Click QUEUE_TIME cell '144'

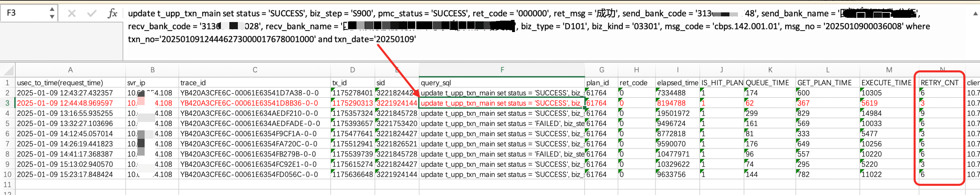point(770,174)
